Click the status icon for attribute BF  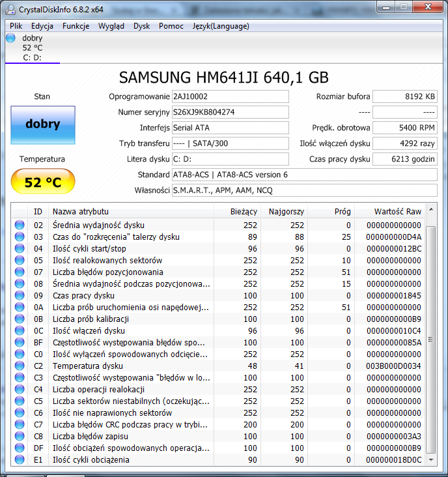(20, 342)
